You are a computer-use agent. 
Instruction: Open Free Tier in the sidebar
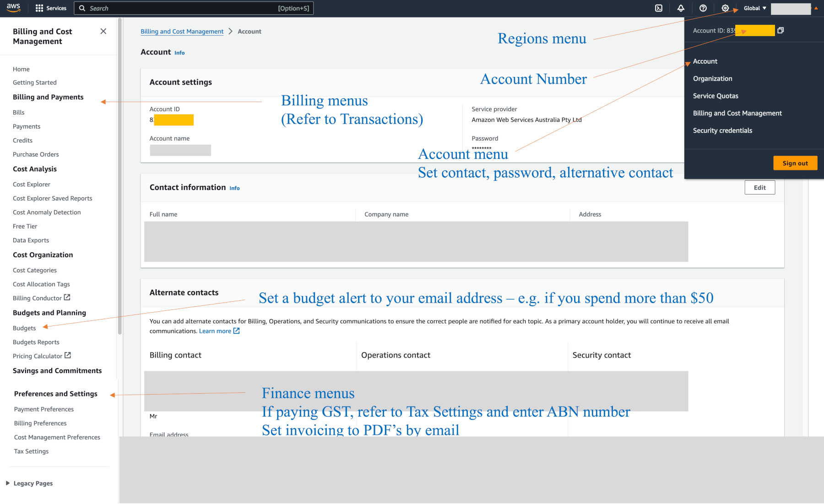click(25, 227)
